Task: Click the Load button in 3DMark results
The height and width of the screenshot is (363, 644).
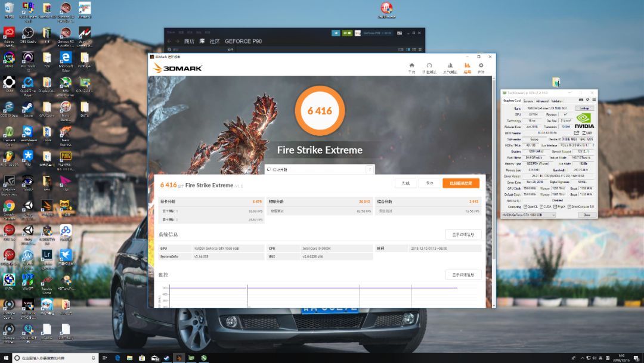Action: pyautogui.click(x=406, y=183)
